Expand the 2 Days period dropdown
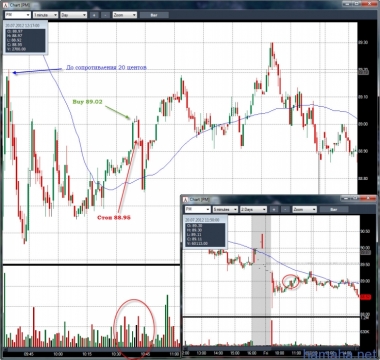The width and height of the screenshot is (380, 360). pyautogui.click(x=253, y=209)
